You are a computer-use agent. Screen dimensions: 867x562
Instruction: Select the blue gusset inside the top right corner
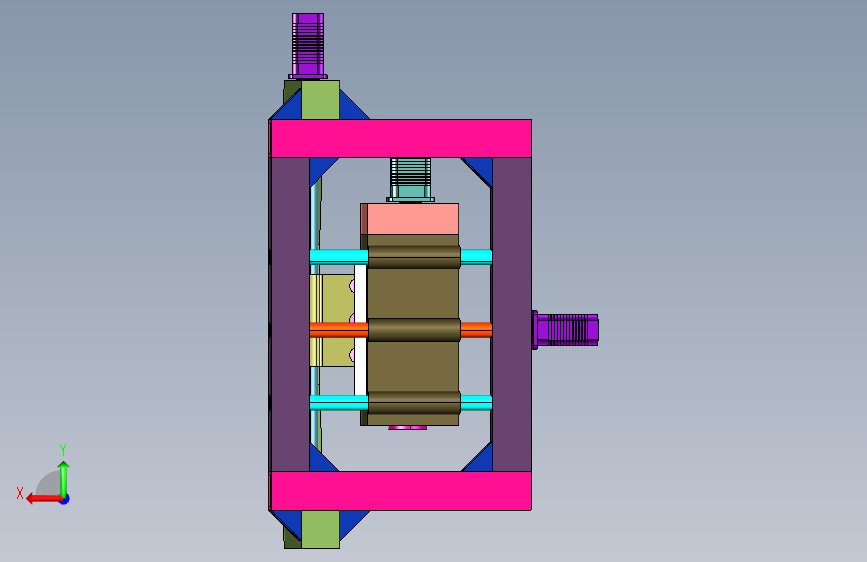point(481,169)
